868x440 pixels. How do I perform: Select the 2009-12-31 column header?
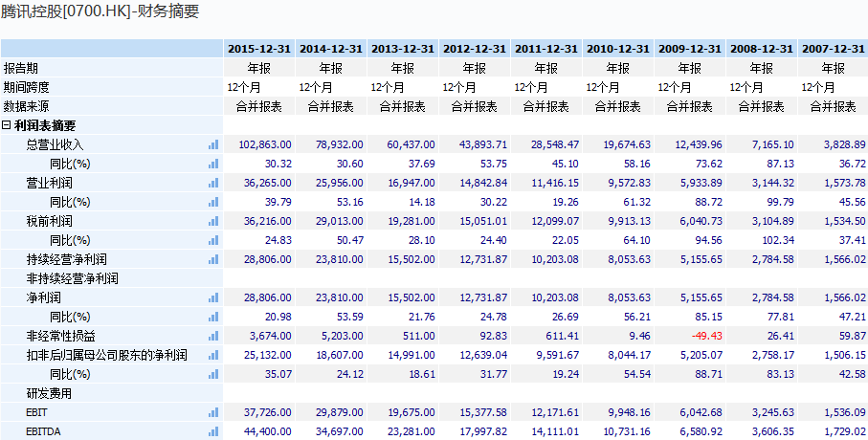click(690, 49)
